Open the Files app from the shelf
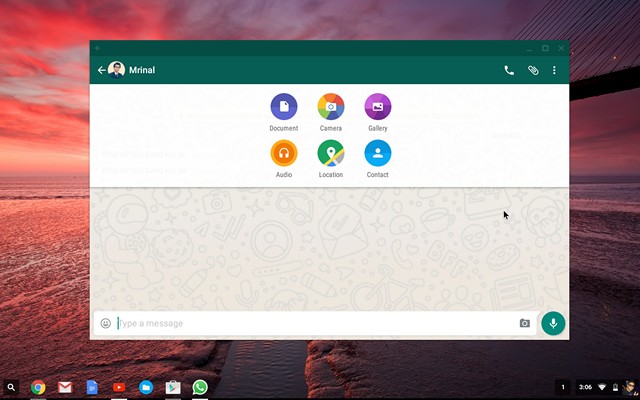The image size is (640, 400). point(146,387)
